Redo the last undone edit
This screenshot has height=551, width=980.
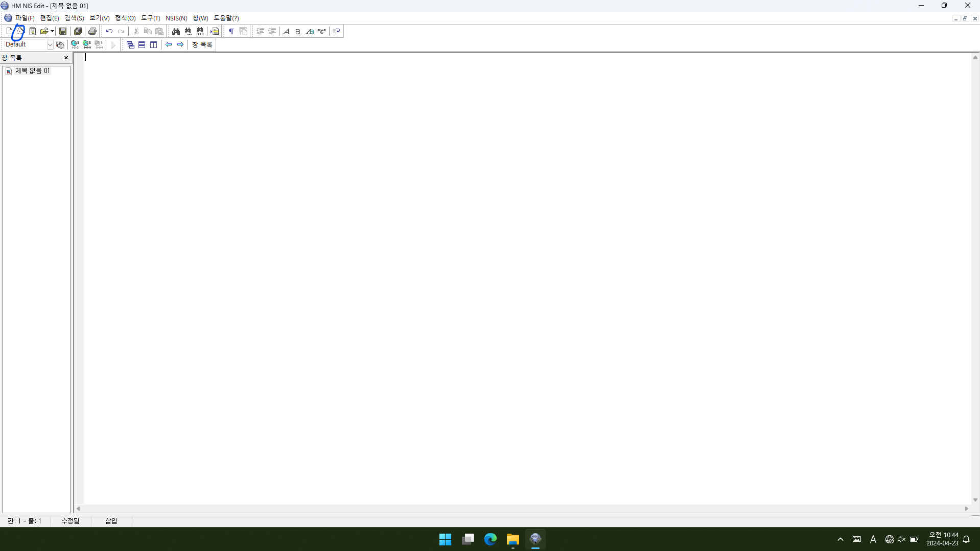(121, 31)
